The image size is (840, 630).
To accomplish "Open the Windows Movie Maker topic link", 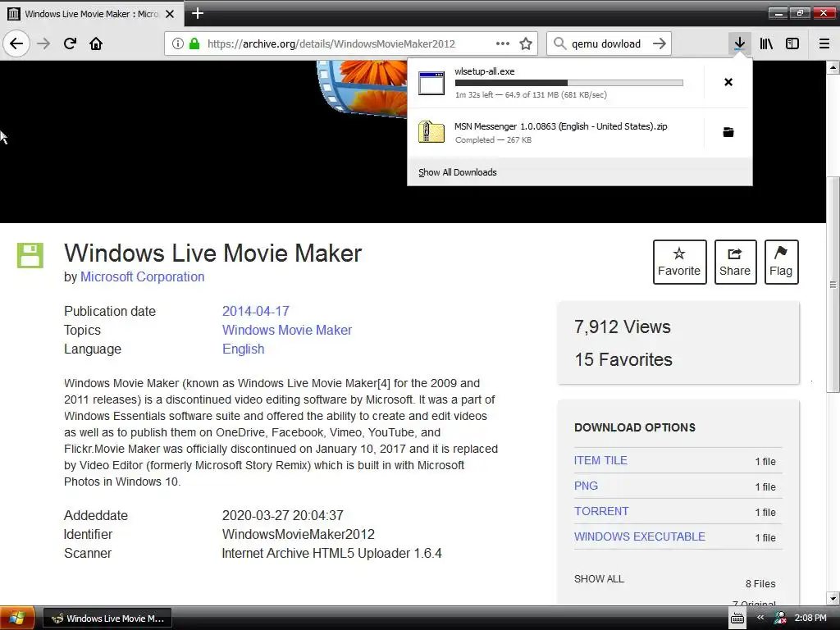I will point(287,330).
